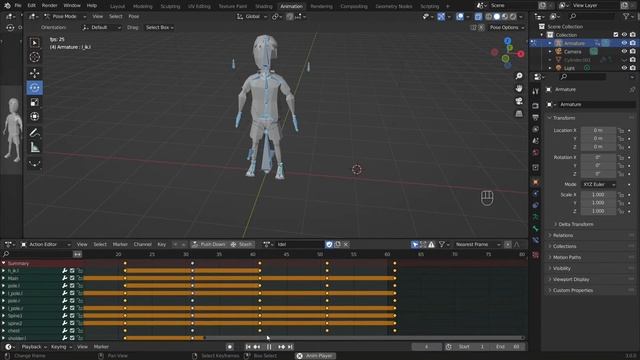640x360 pixels.
Task: Activate the Select Box tool icon
Action: pos(35,43)
